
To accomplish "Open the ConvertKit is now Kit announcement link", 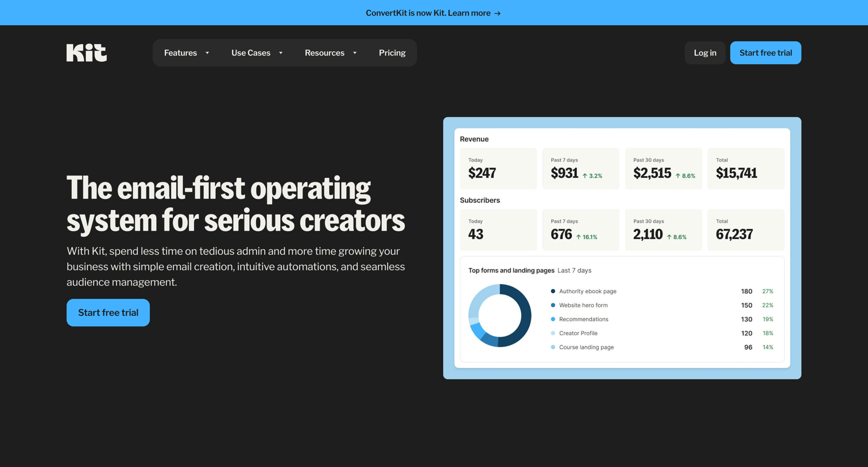I will (433, 13).
